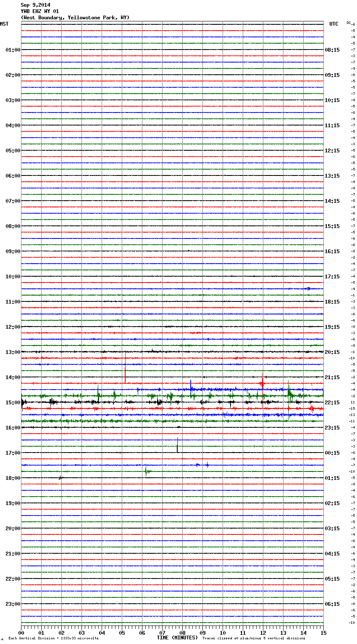The image size is (357, 644).
Task: Click the 09:15 UTC time label
Action: coord(332,75)
